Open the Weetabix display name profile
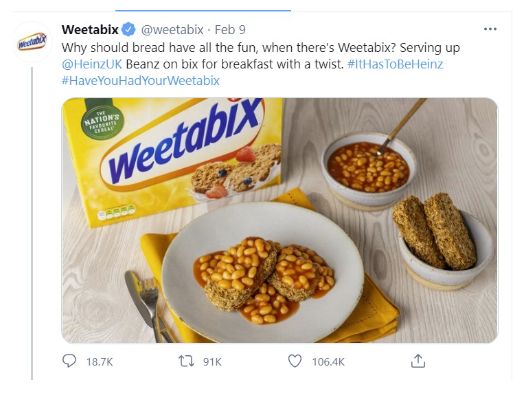531x398 pixels. (x=90, y=30)
